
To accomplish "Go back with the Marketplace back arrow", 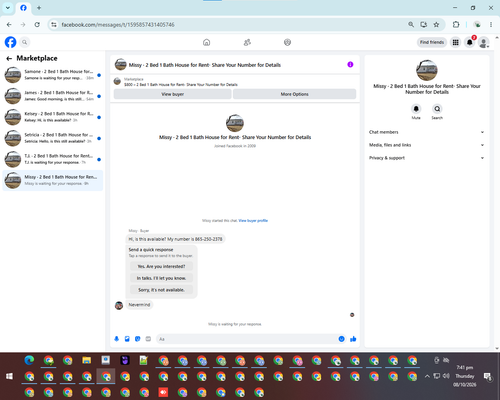I will (9, 59).
